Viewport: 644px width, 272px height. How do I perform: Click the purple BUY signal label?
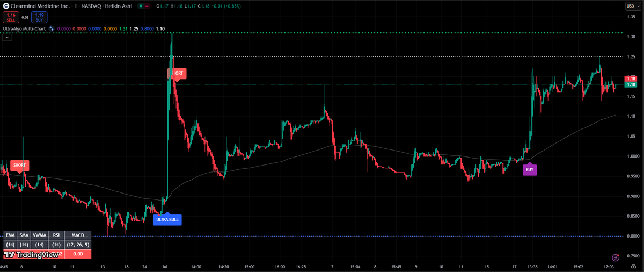(530, 169)
